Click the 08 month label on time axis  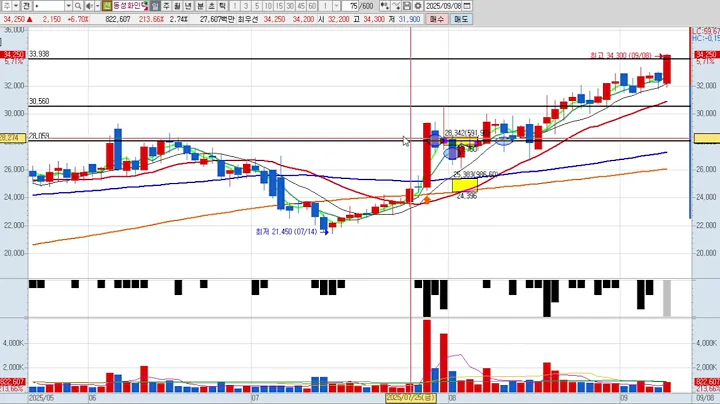pyautogui.click(x=453, y=398)
